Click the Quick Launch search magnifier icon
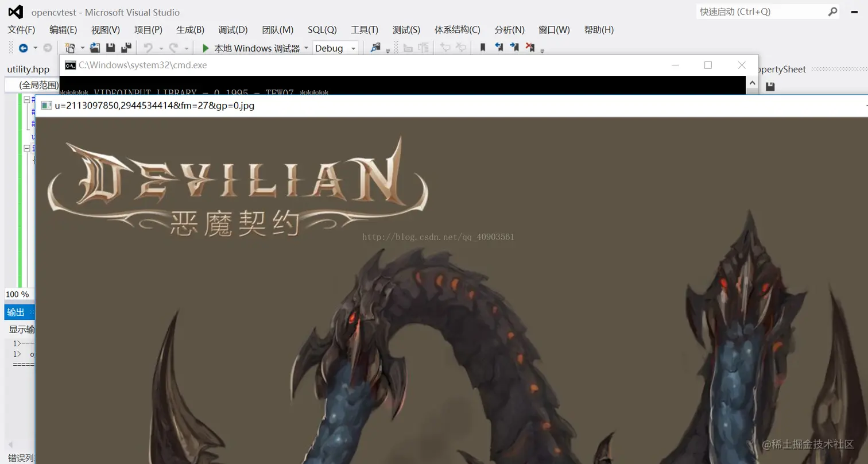Screen dimensions: 868x464 coord(832,11)
